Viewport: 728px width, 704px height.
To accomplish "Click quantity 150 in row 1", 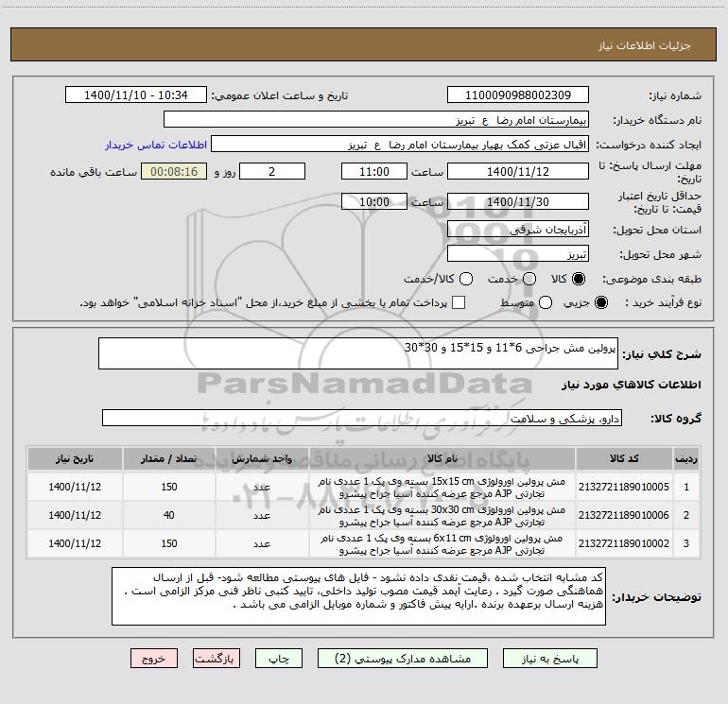I will click(x=169, y=487).
